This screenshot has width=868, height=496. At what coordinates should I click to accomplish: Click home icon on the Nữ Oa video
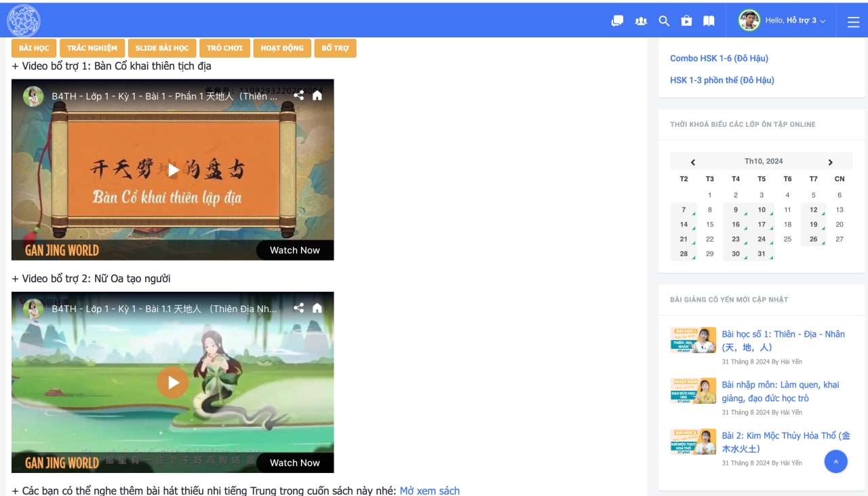click(x=317, y=308)
